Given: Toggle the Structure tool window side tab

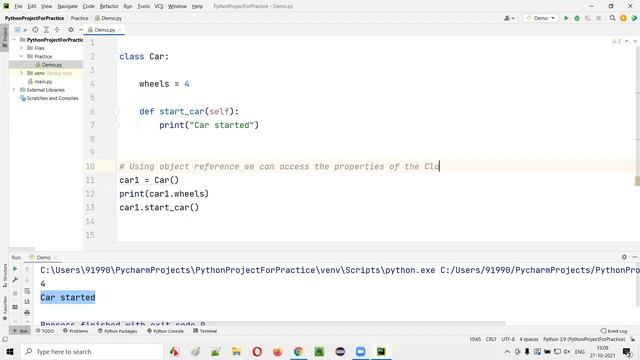Looking at the screenshot, I should tap(4, 275).
